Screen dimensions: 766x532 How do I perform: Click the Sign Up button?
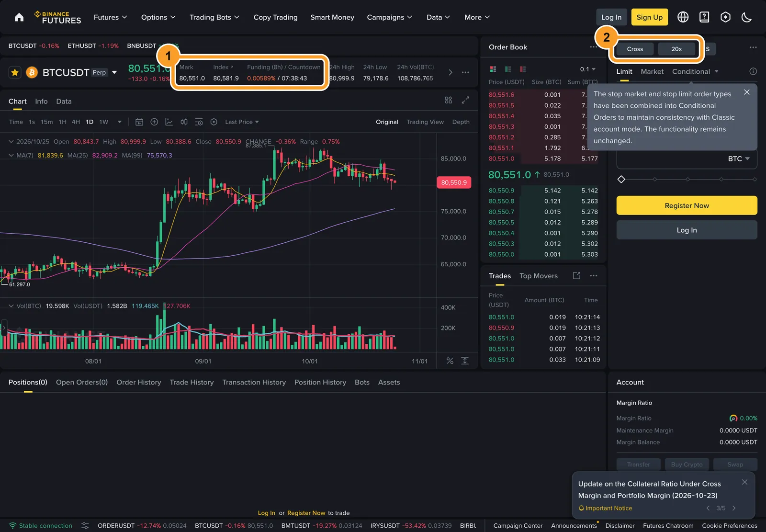point(649,17)
